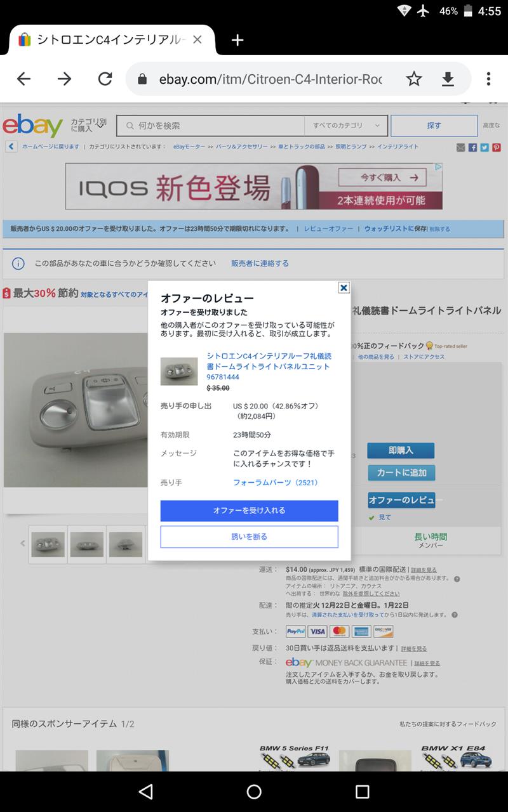The image size is (508, 812).
Task: Tap the browser forward arrow
Action: pos(64,79)
